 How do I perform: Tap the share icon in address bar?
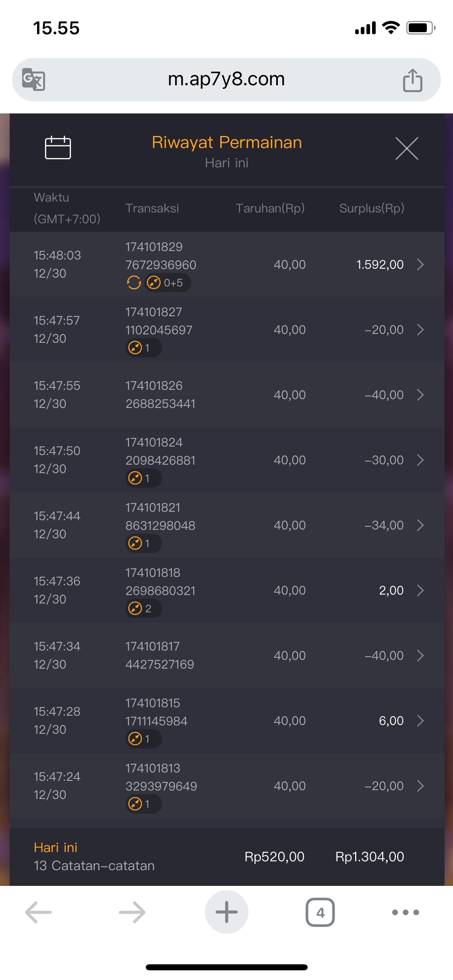tap(412, 80)
